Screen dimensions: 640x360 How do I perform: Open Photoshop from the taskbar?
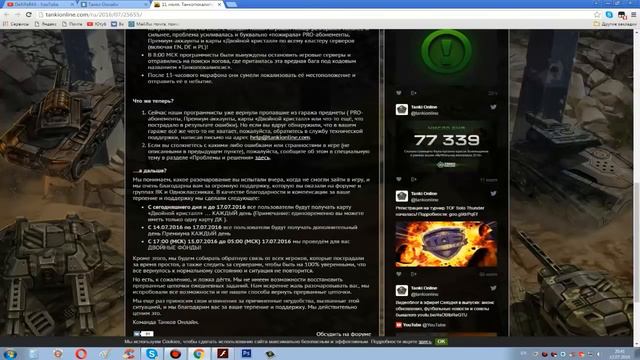[x=247, y=353]
